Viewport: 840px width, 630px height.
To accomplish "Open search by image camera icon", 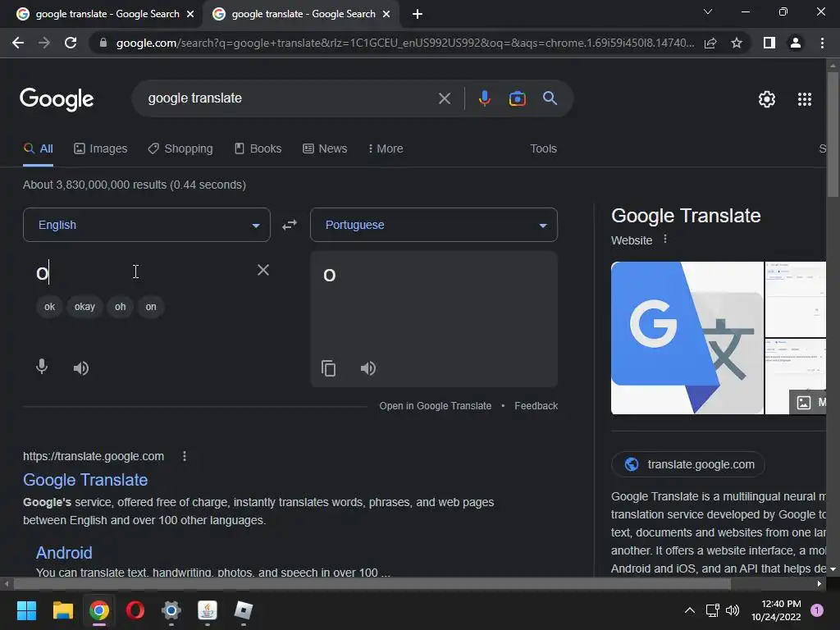I will pos(517,98).
